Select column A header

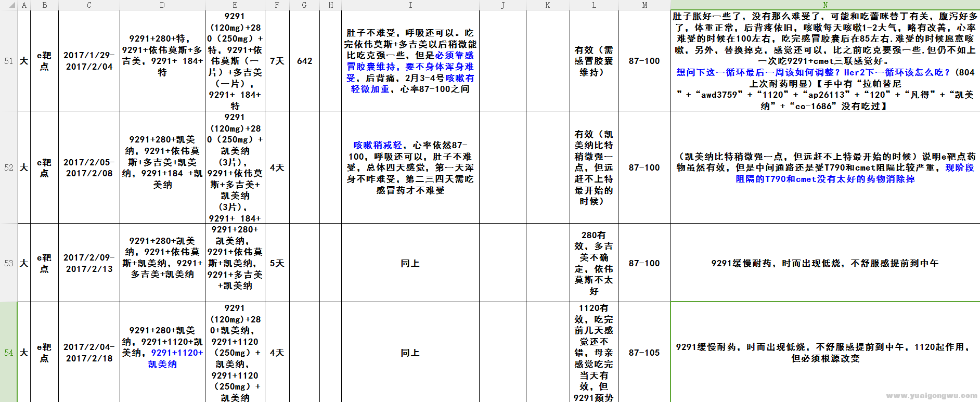[24, 5]
